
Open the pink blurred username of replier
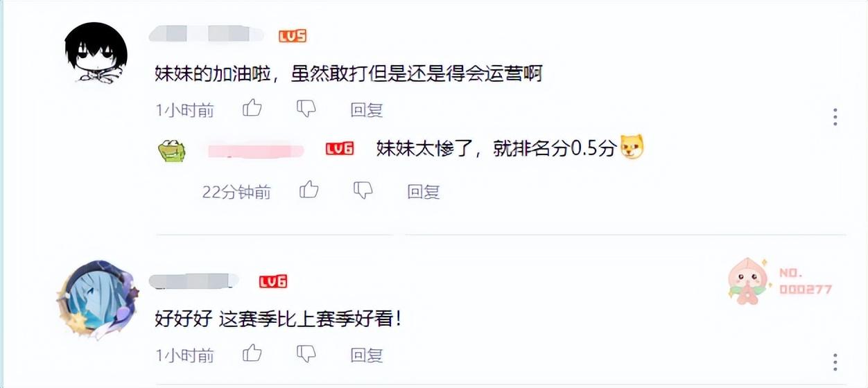(x=257, y=150)
